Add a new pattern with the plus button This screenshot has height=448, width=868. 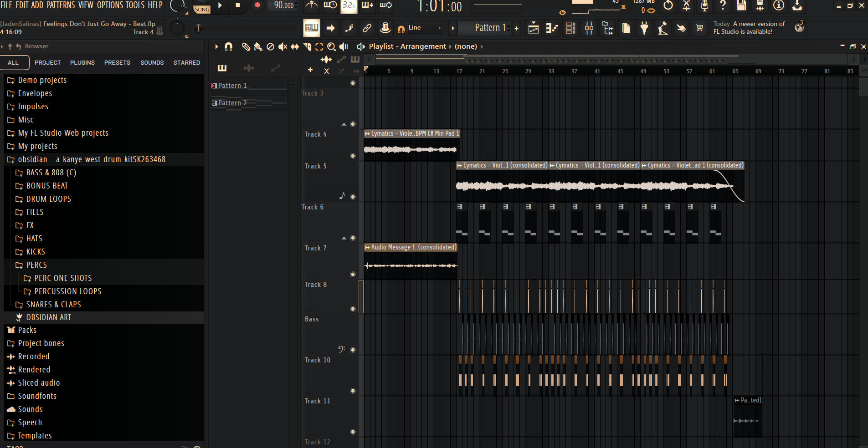(516, 28)
